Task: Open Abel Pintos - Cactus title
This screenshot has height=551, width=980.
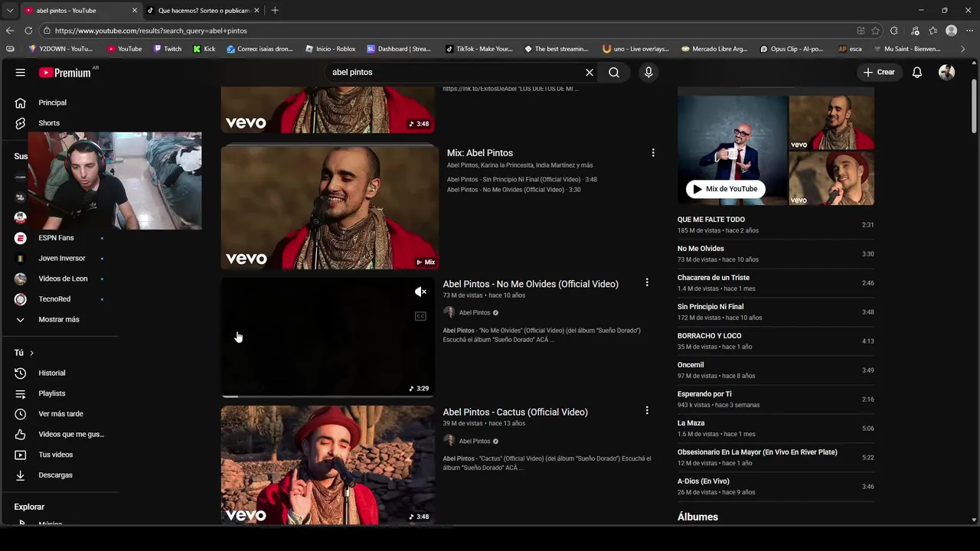Action: (x=515, y=412)
